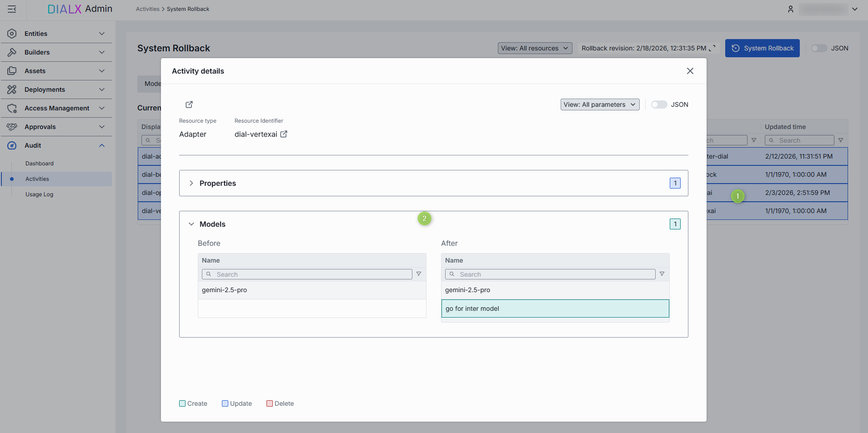This screenshot has width=868, height=433.
Task: Open the View: All resources dropdown
Action: pos(534,48)
